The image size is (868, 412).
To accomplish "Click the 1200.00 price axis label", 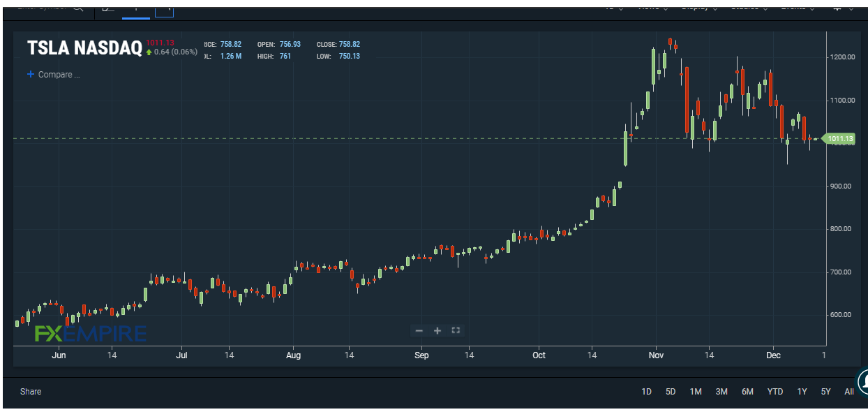I will coord(841,57).
